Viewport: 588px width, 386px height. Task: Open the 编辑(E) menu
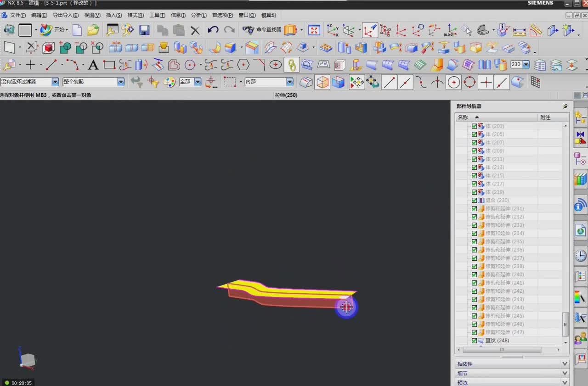39,15
